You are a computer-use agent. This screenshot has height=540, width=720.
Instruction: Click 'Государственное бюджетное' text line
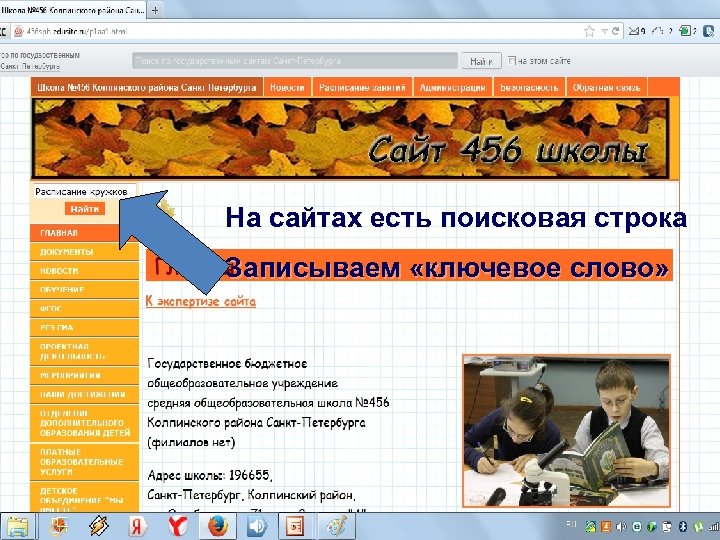pos(227,364)
